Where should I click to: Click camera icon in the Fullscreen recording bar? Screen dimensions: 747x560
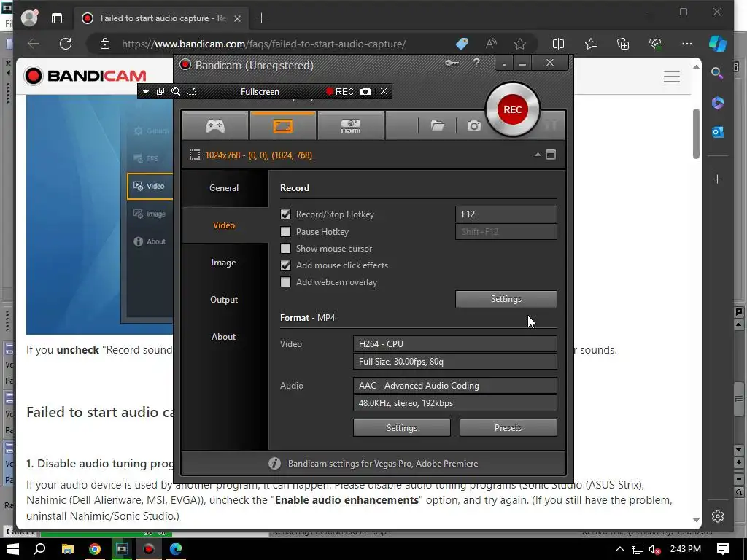365,91
